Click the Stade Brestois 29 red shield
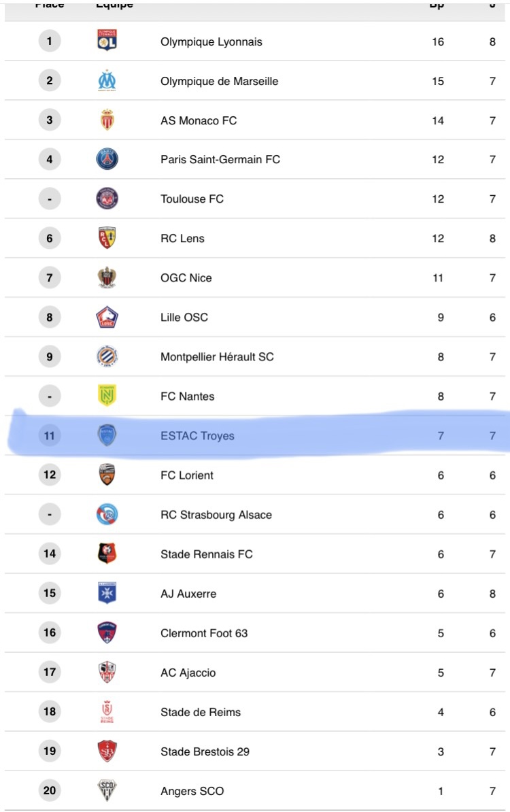 107,751
